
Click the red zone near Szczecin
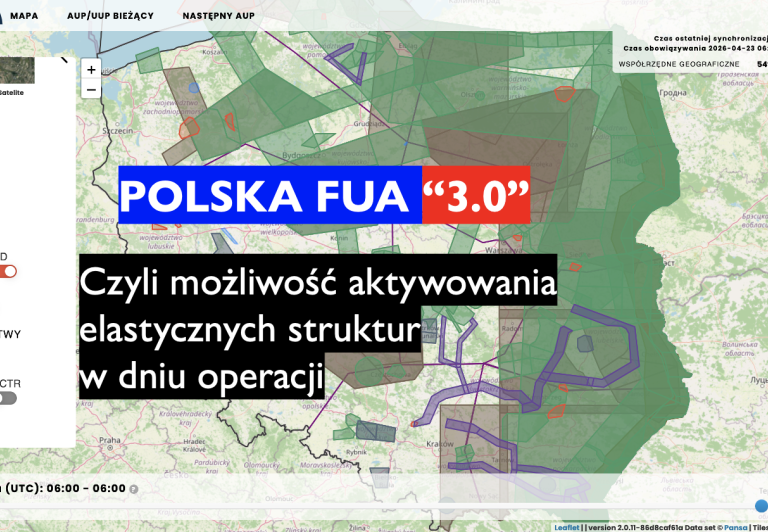188,127
